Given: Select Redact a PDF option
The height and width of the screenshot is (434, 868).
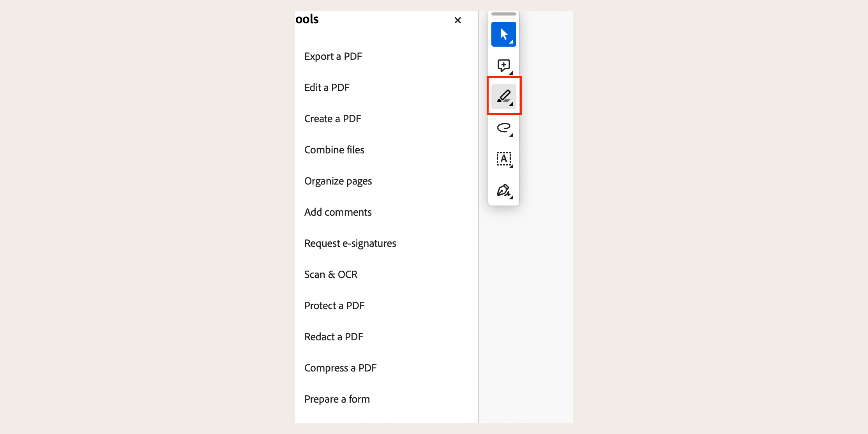Looking at the screenshot, I should [x=334, y=337].
